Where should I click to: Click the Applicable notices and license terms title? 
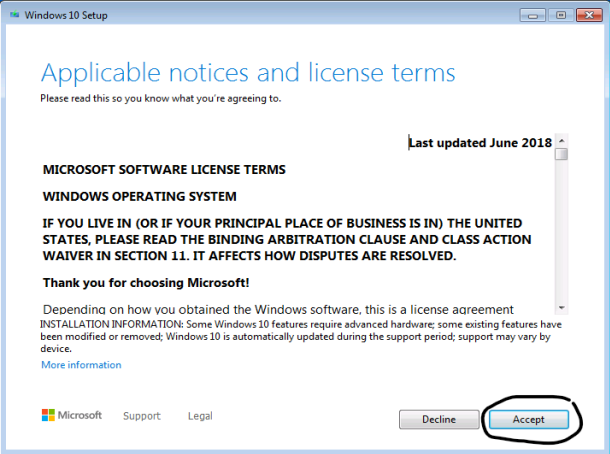(x=248, y=73)
